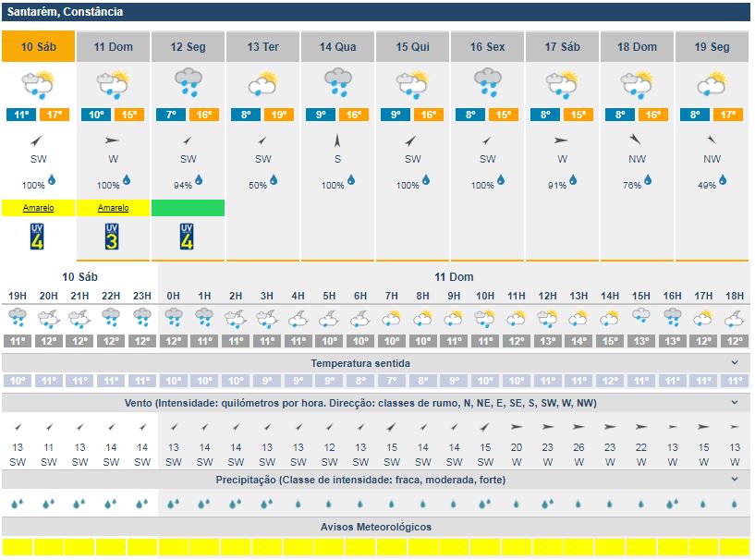Click the 14 Qua south wind arrow
755x560 pixels.
coord(338,140)
